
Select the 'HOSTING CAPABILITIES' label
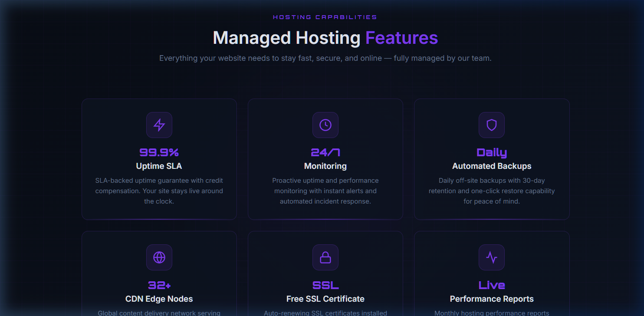[325, 17]
